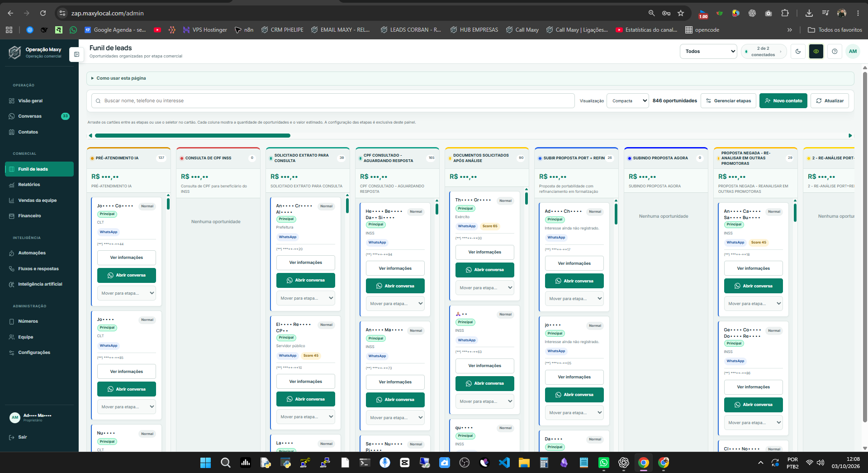Click the horizontal funnel scrollbar thumb
This screenshot has width=868, height=473.
coord(192,135)
